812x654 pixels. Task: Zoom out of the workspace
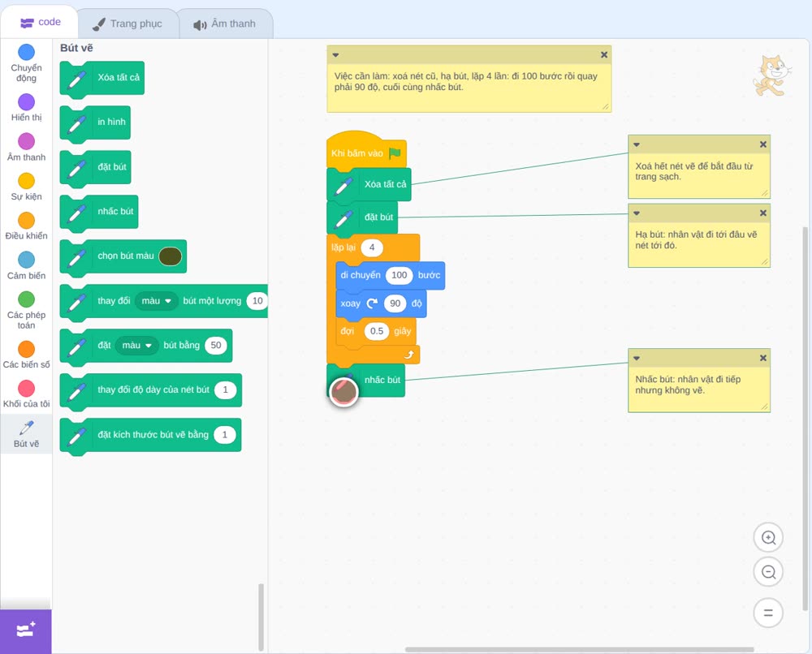coord(768,572)
